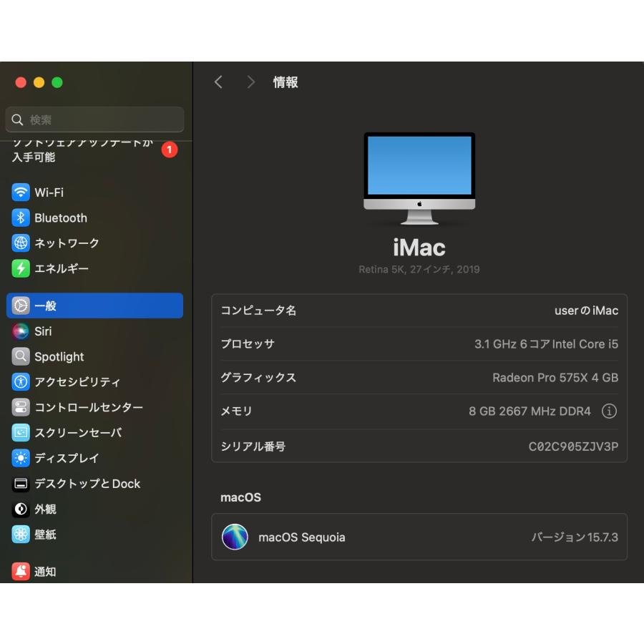
Task: Go forward with the right chevron
Action: tap(250, 82)
